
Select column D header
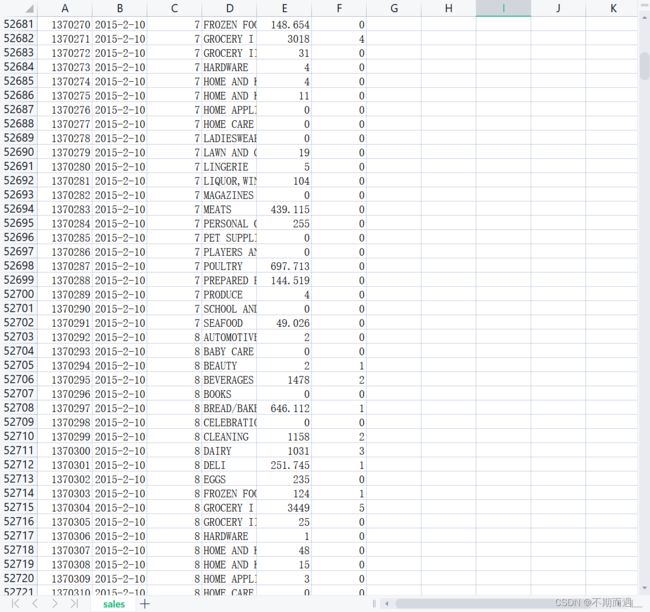229,8
